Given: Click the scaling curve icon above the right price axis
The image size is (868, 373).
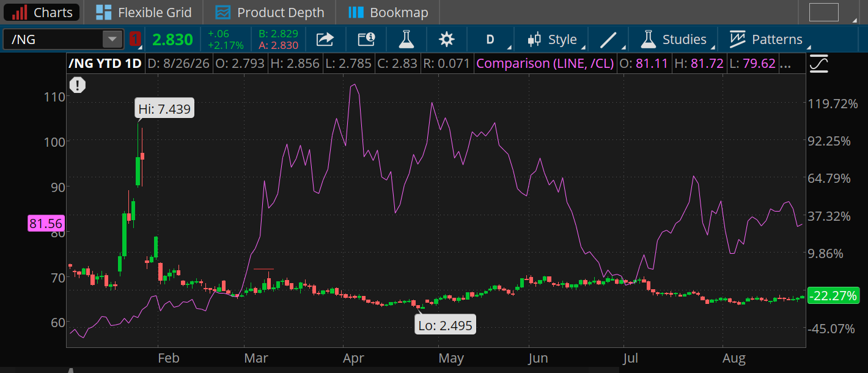Looking at the screenshot, I should click(818, 64).
